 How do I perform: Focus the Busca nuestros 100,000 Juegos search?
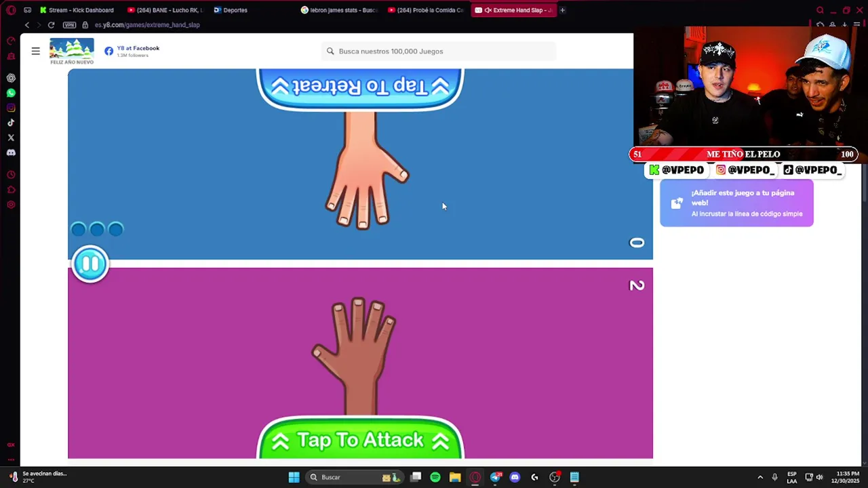(438, 51)
